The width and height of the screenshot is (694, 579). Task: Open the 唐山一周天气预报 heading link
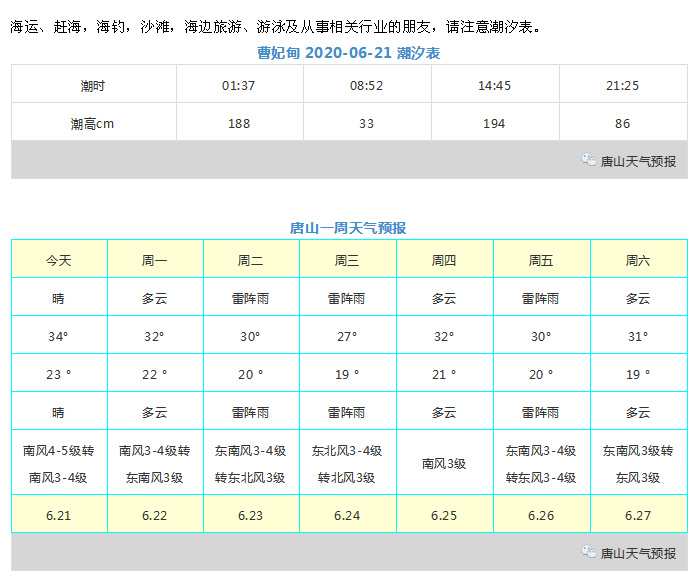point(348,228)
